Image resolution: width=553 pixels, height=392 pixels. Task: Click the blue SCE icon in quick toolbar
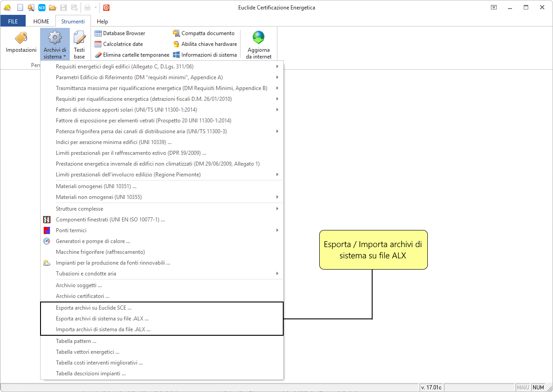coord(42,7)
